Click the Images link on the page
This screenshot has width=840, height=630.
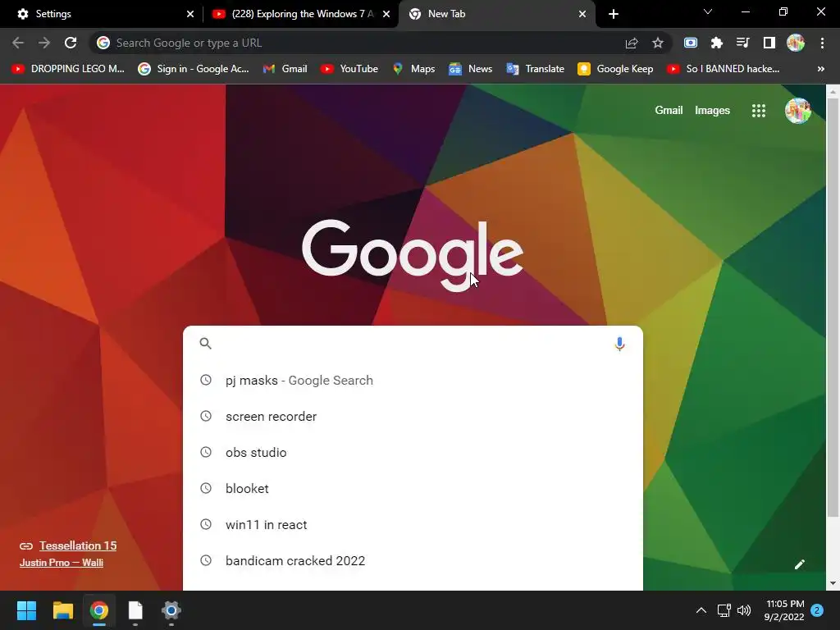pos(712,111)
